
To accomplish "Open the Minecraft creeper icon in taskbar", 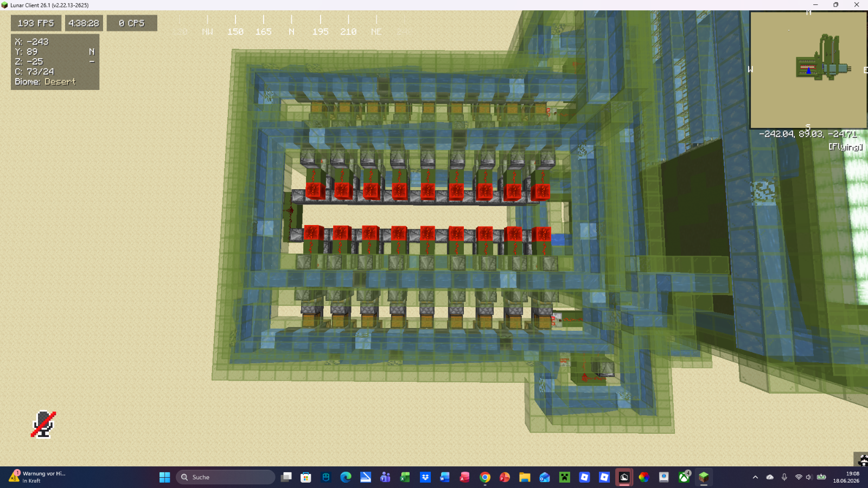I will 565,477.
